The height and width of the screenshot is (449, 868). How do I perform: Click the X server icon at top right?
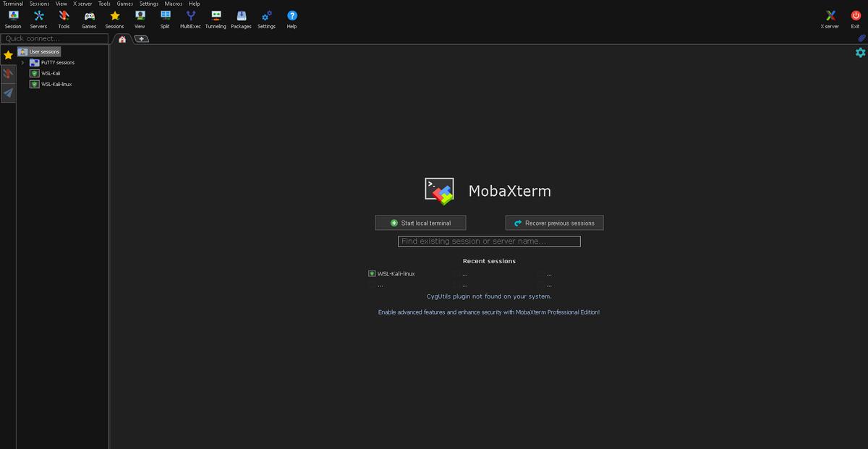pyautogui.click(x=830, y=19)
